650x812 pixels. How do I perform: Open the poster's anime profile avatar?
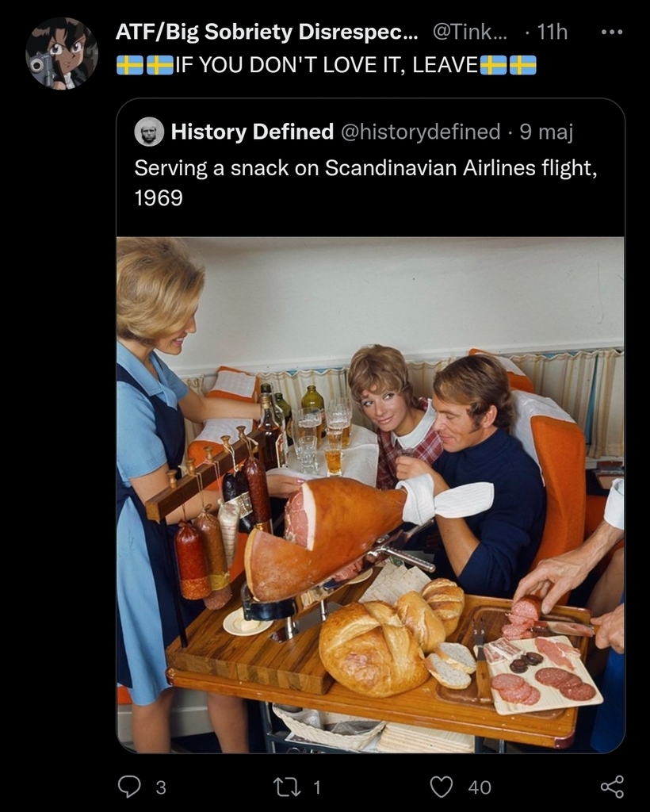[61, 52]
